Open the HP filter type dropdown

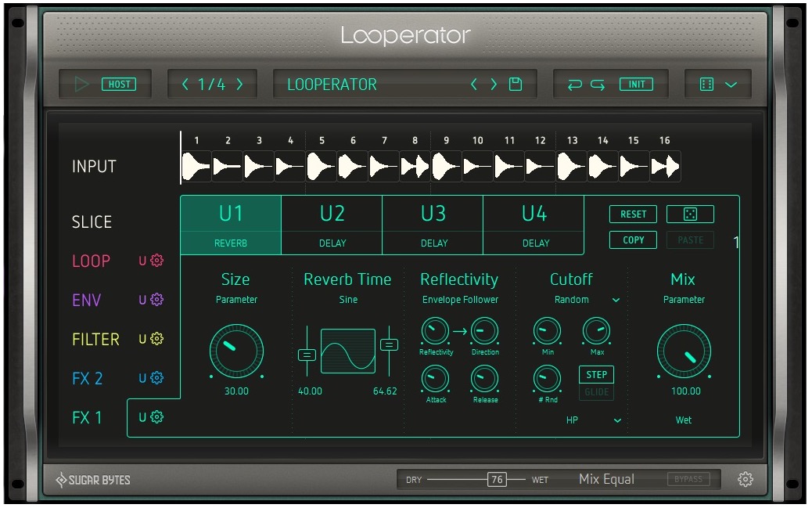594,420
